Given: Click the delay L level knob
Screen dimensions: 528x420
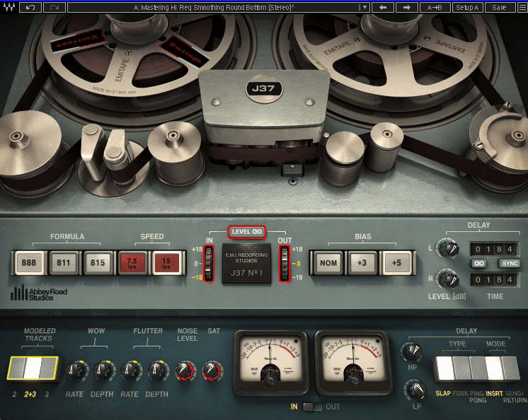Looking at the screenshot, I should pyautogui.click(x=448, y=248).
